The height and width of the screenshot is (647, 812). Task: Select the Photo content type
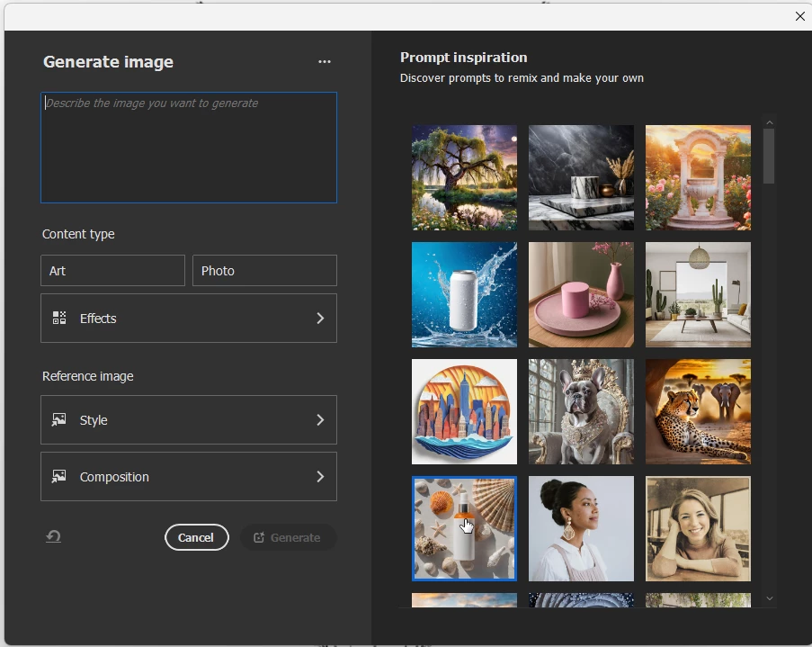coord(264,270)
